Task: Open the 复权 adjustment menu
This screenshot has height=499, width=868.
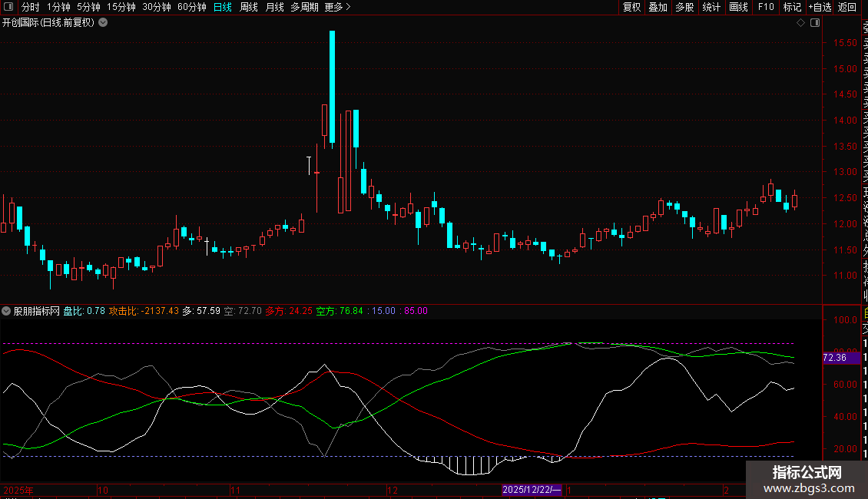Action: point(631,7)
